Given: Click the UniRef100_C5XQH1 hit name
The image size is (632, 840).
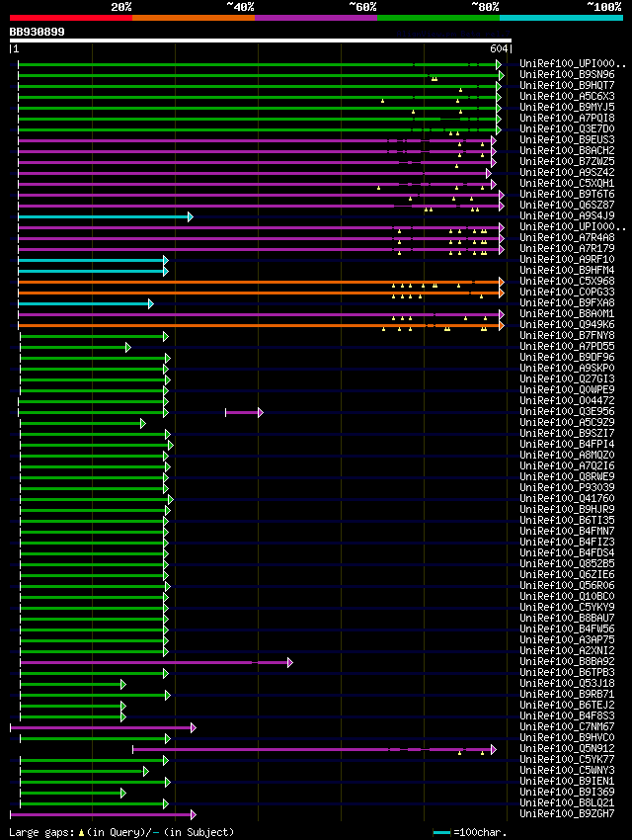Looking at the screenshot, I should click(x=567, y=183).
